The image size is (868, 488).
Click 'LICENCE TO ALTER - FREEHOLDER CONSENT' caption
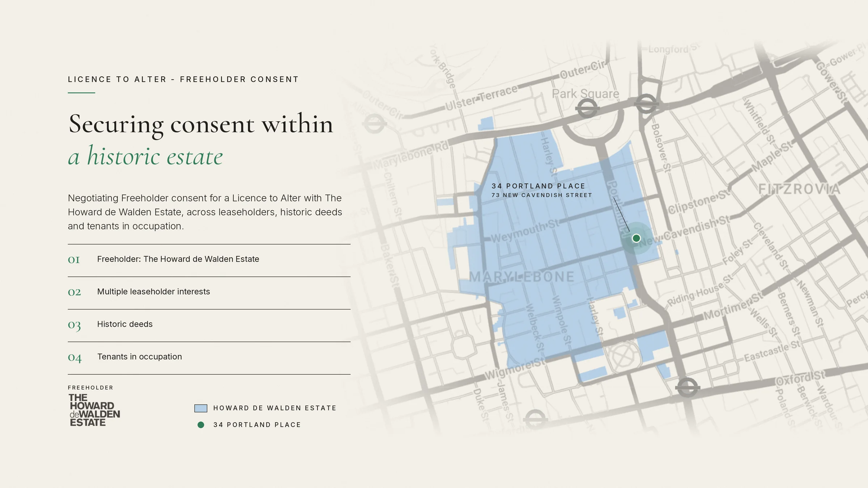point(183,79)
